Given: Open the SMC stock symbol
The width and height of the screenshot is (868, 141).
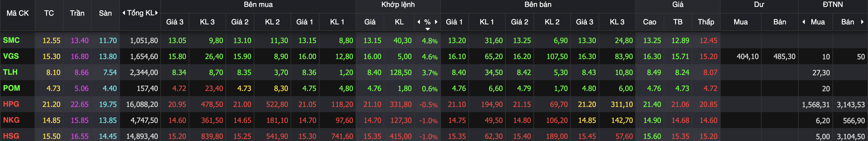Looking at the screenshot, I should tap(11, 40).
